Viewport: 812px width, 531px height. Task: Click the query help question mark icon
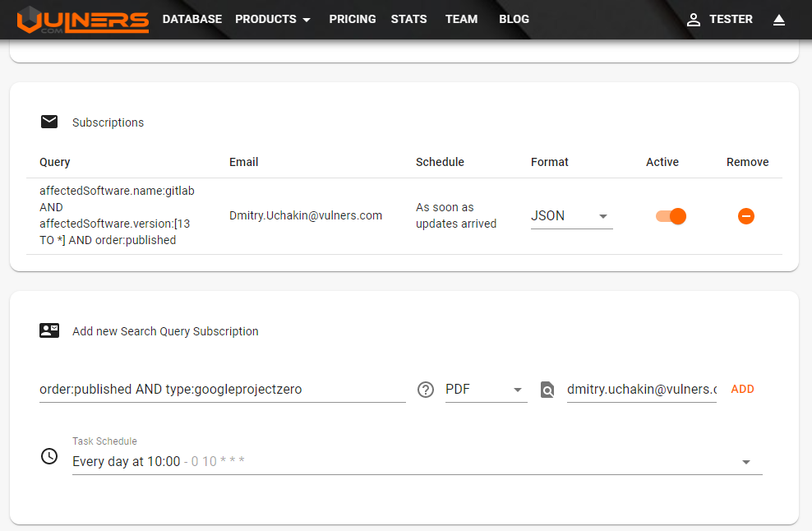426,390
